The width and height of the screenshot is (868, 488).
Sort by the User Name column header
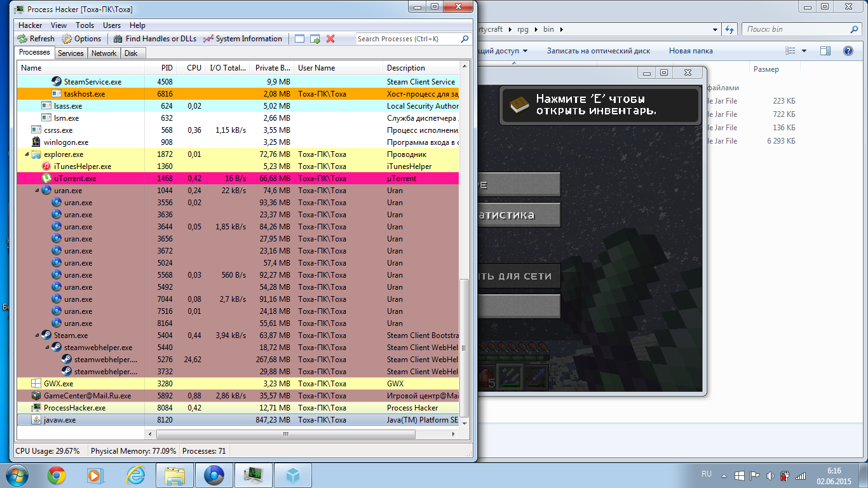click(x=339, y=68)
